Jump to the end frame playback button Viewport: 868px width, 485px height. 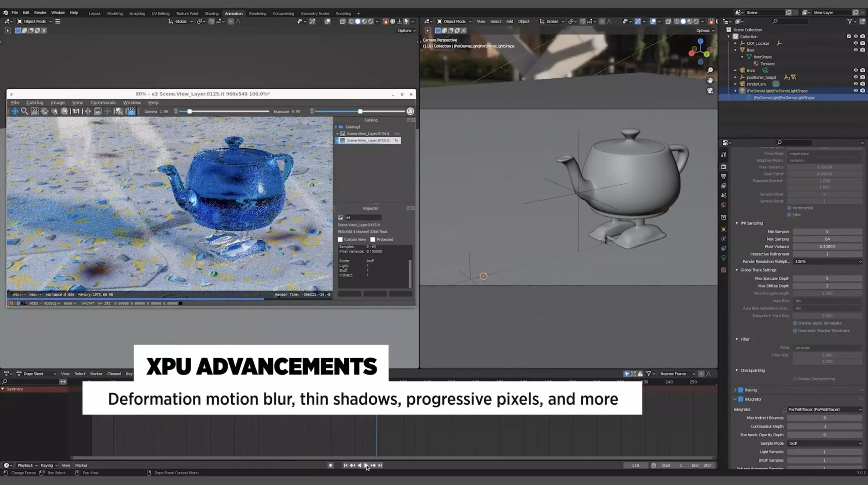pyautogui.click(x=380, y=465)
